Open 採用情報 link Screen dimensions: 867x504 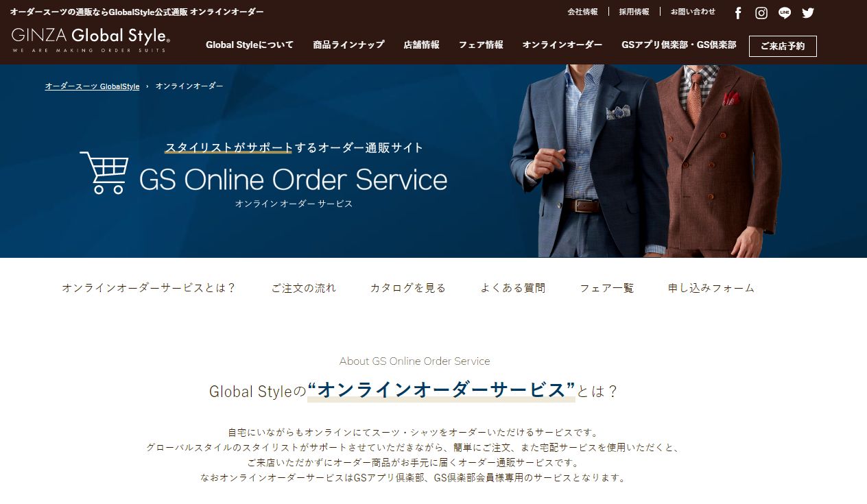click(x=634, y=12)
